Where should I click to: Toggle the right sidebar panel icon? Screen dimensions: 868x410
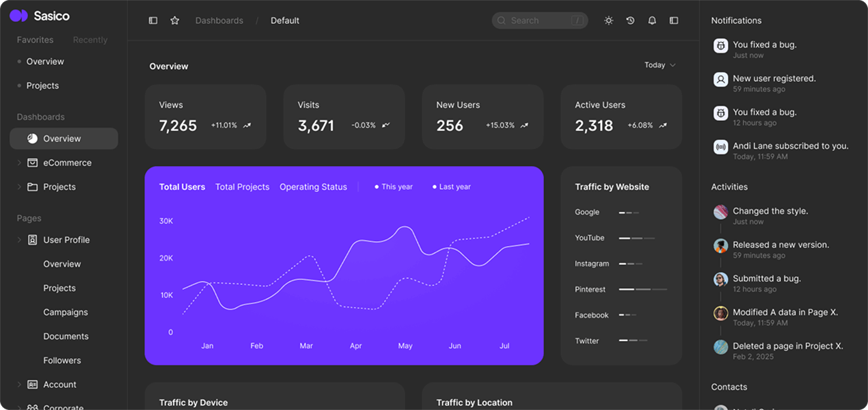pyautogui.click(x=674, y=20)
